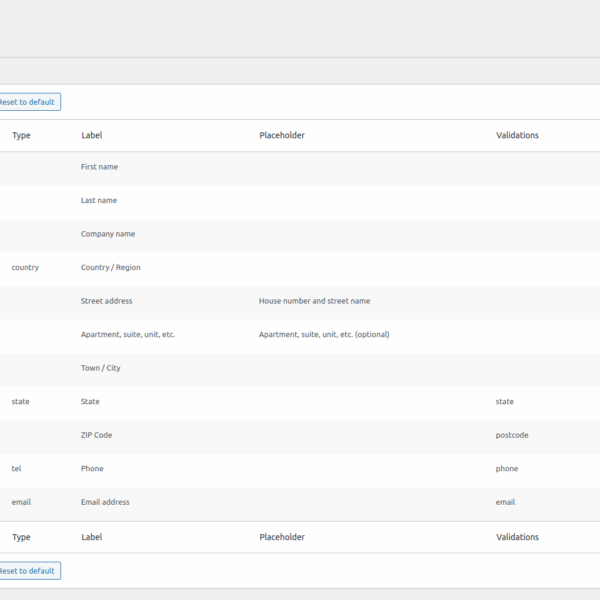Select the Phone label cell
Viewport: 600px width, 600px height.
coord(92,468)
